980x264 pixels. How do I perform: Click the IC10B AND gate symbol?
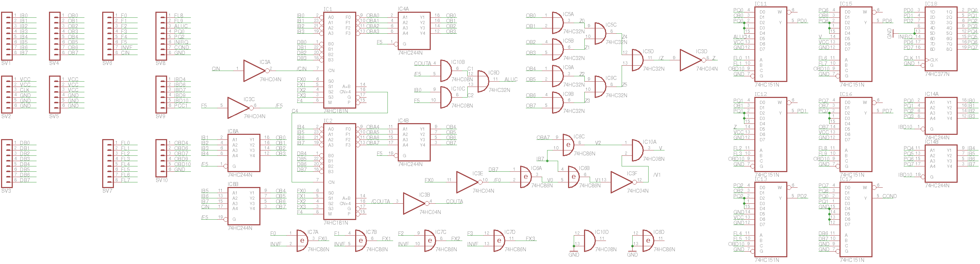coord(446,70)
